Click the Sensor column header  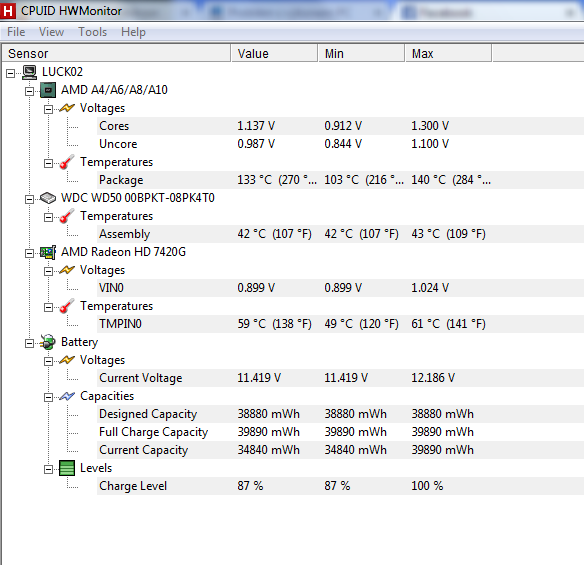click(116, 53)
